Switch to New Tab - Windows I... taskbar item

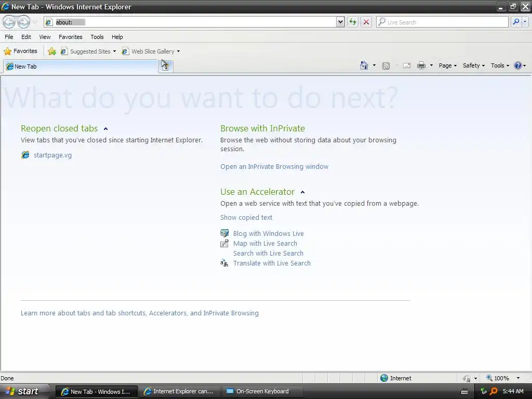(x=96, y=392)
